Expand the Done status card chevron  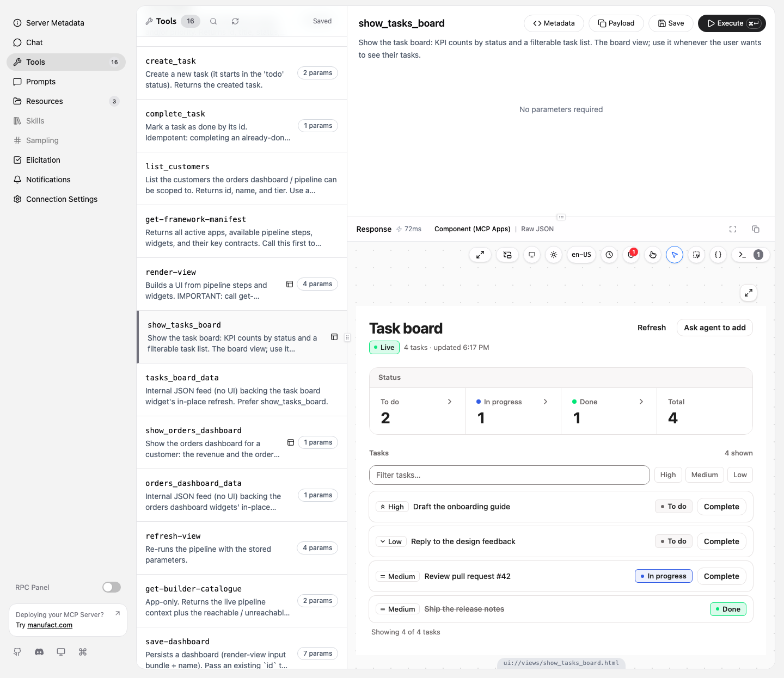pyautogui.click(x=641, y=402)
